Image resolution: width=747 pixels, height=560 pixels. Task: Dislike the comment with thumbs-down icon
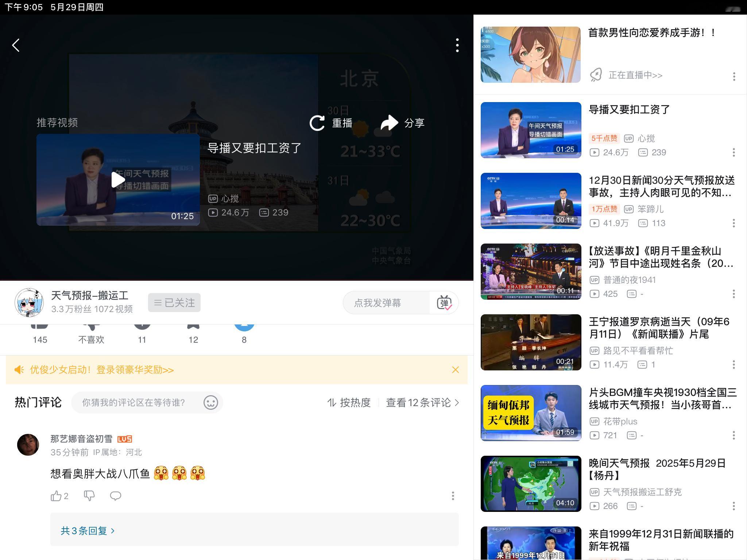click(89, 496)
